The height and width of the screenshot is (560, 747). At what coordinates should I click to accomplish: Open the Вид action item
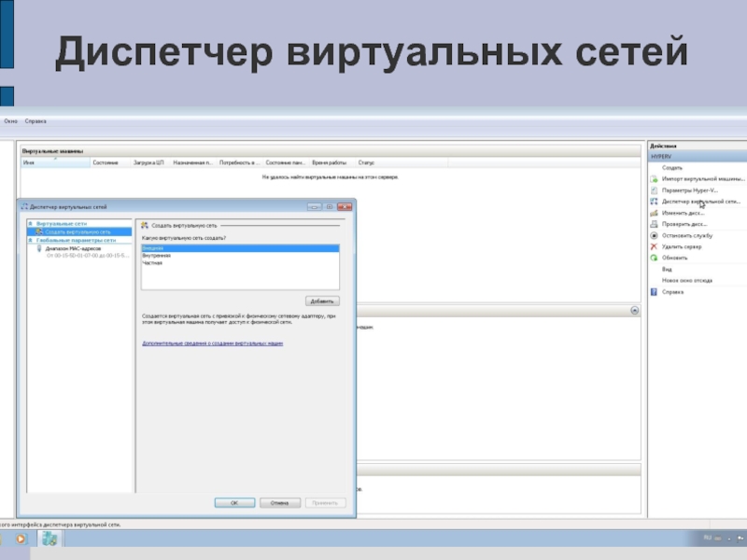tap(667, 269)
